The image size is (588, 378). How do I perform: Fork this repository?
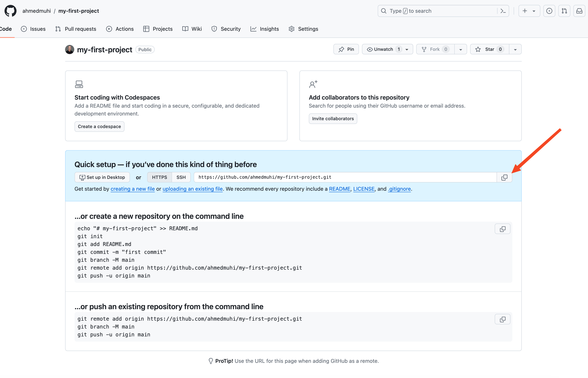[435, 49]
